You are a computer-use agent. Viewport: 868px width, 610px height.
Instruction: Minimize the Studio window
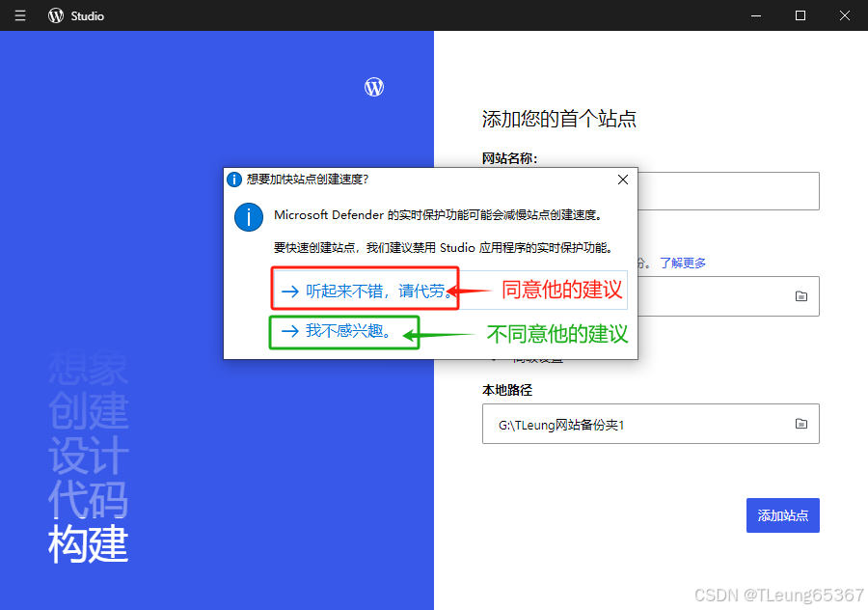click(755, 15)
